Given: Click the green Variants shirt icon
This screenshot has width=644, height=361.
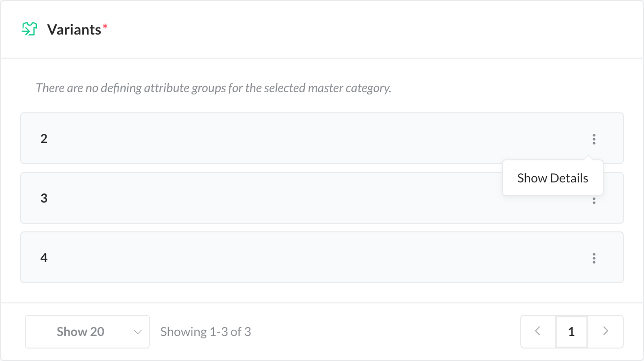Looking at the screenshot, I should click(x=30, y=29).
